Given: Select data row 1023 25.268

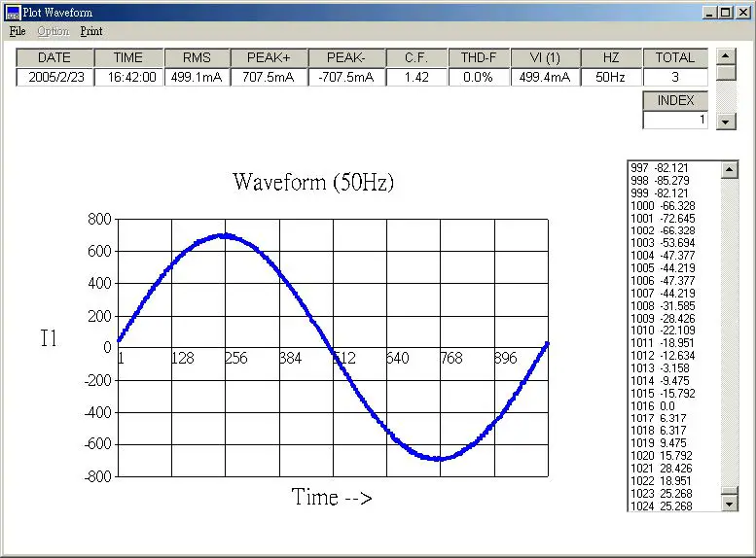Looking at the screenshot, I should tap(675, 494).
